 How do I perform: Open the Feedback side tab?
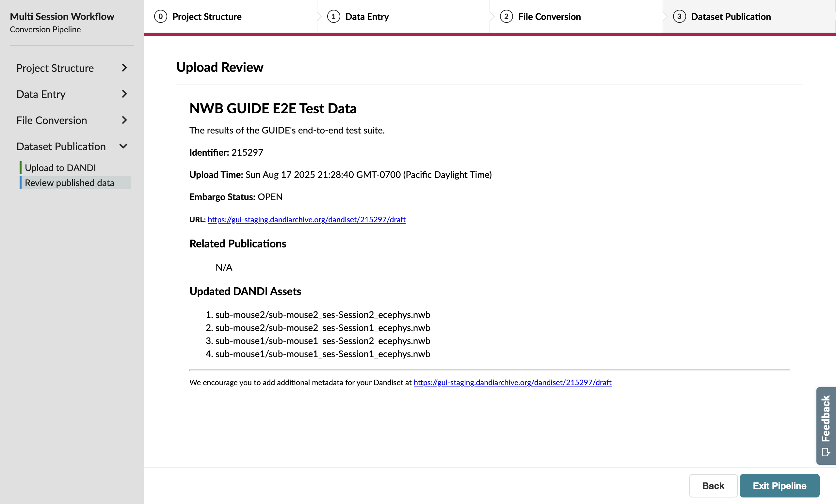(826, 426)
